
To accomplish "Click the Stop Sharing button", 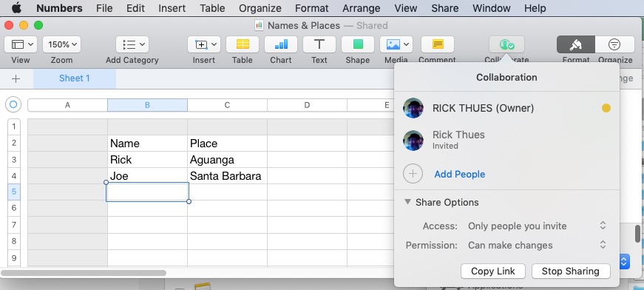I will click(x=571, y=271).
